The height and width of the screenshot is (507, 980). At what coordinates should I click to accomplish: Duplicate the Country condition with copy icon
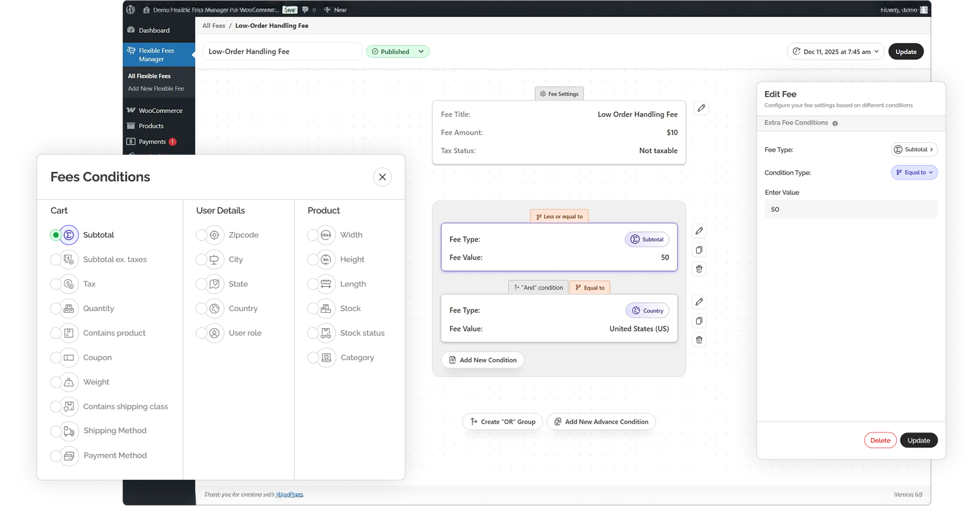coord(699,321)
